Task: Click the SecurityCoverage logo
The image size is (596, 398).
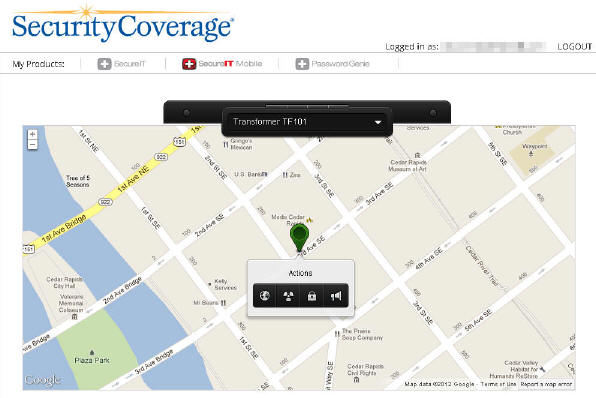Action: (x=123, y=24)
